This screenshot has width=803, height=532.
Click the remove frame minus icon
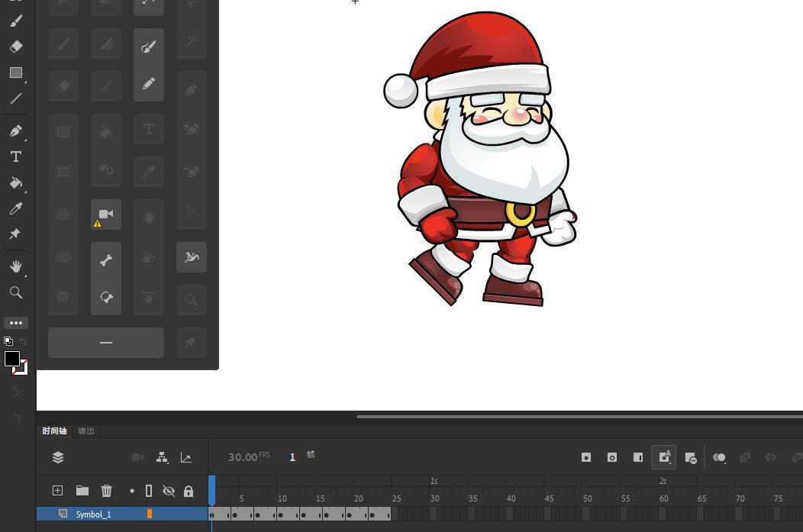coord(691,458)
